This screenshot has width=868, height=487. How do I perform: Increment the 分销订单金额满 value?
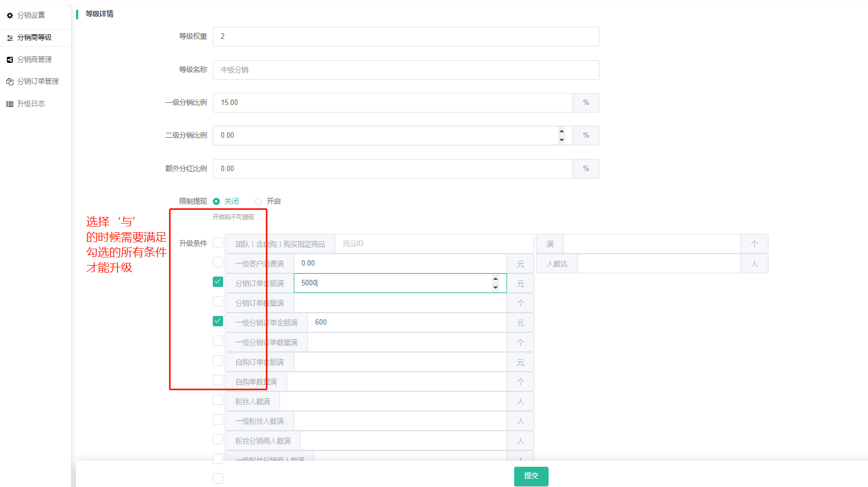(x=496, y=279)
